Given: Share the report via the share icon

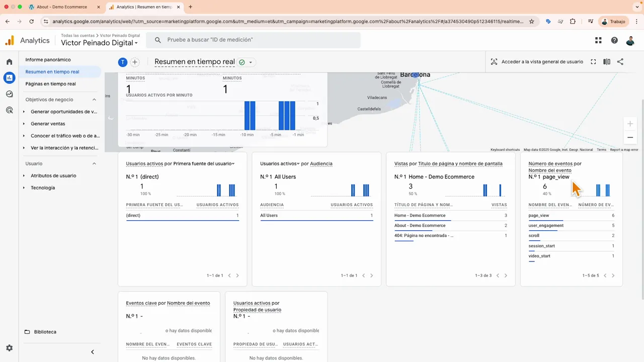Looking at the screenshot, I should (x=621, y=61).
